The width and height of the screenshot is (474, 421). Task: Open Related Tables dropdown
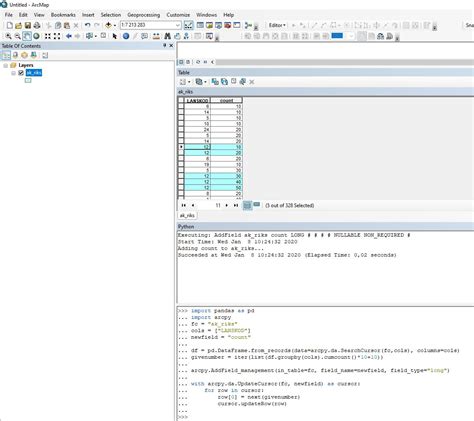pos(201,82)
